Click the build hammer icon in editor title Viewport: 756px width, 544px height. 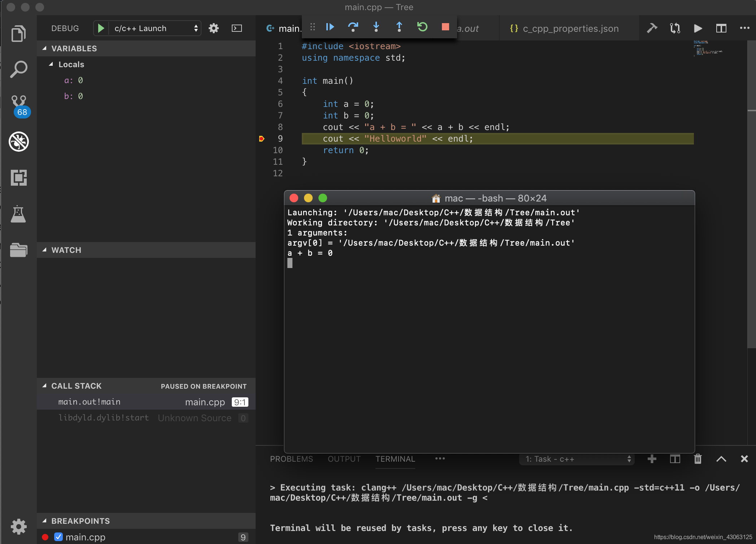click(x=652, y=28)
